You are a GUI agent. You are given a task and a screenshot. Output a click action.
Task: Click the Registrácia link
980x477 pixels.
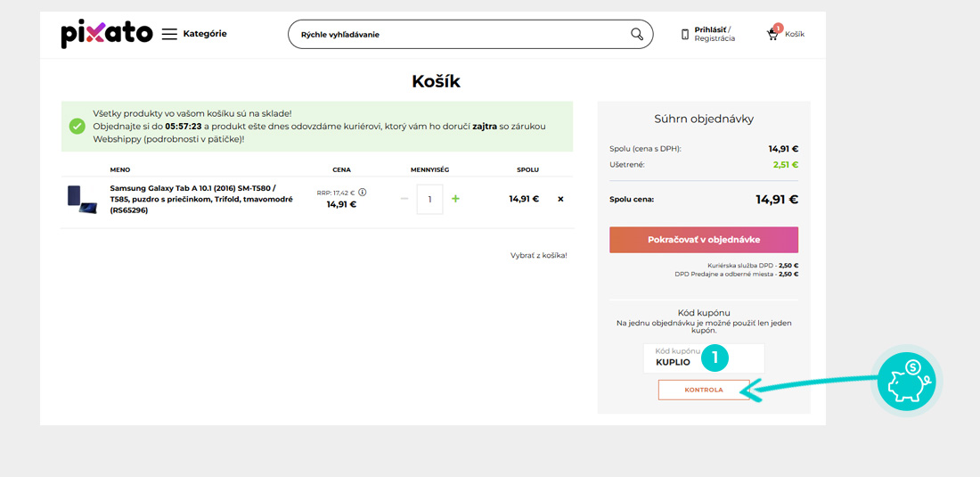coord(715,38)
